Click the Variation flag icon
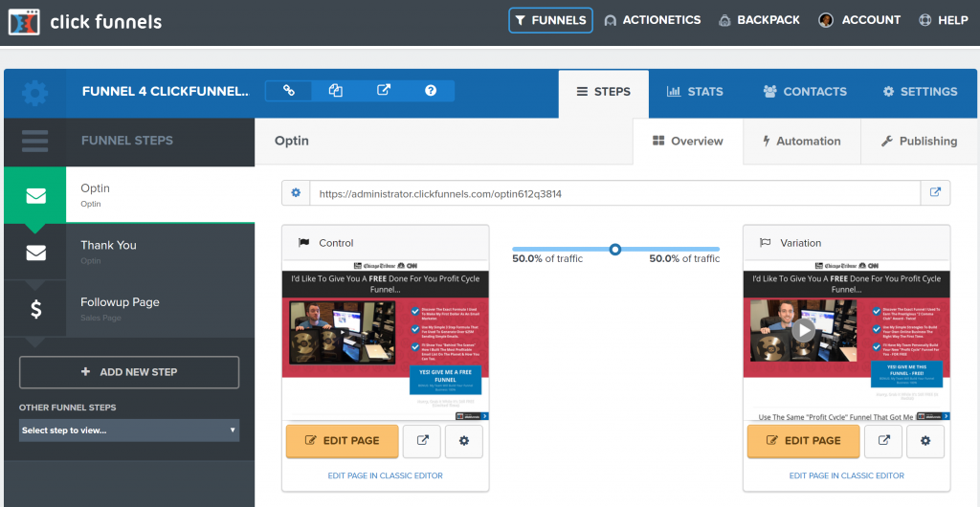The height and width of the screenshot is (507, 980). point(765,243)
